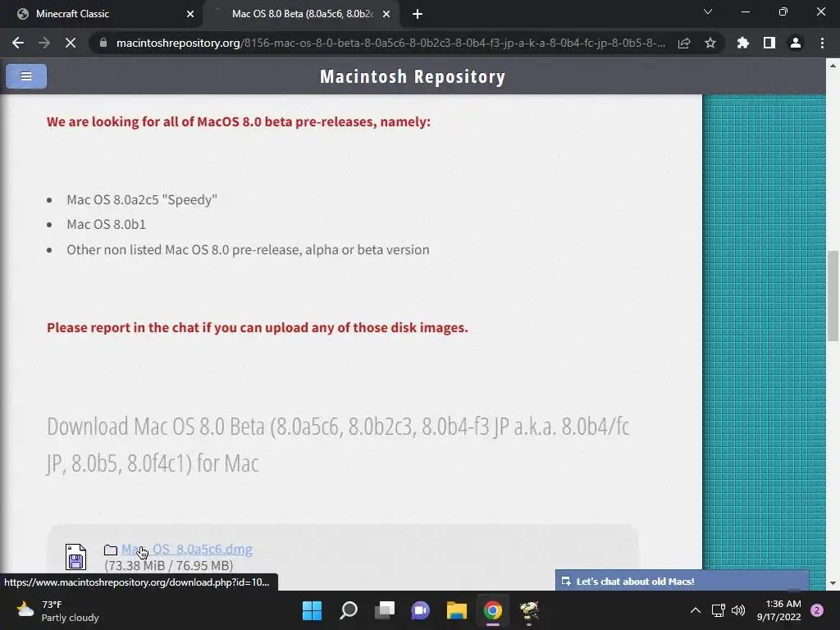This screenshot has width=840, height=630.
Task: Open Windows taskbar search
Action: coord(348,610)
